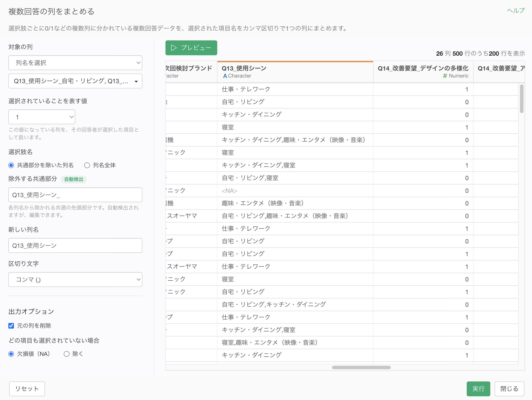
Task: Click the 自動検出 badge
Action: click(74, 179)
